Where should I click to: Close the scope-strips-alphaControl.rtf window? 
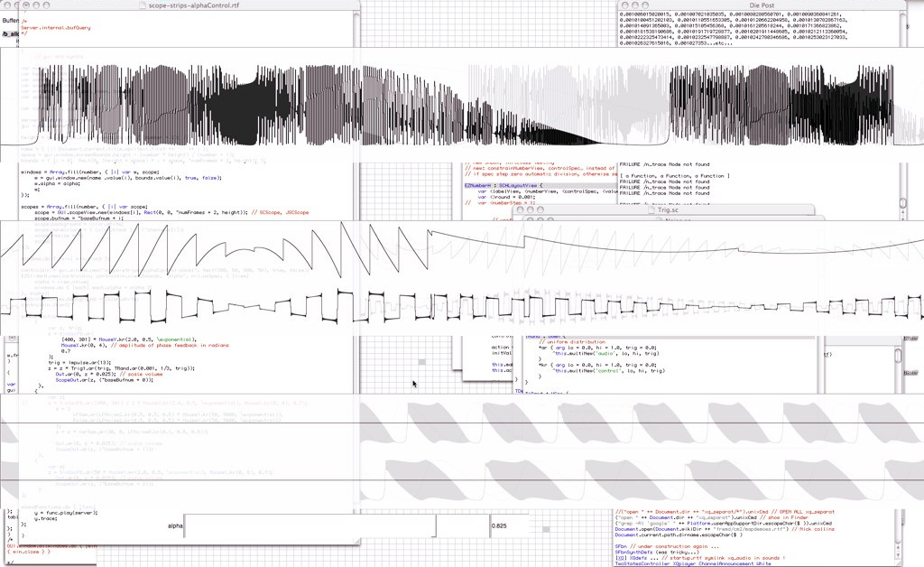pos(25,5)
